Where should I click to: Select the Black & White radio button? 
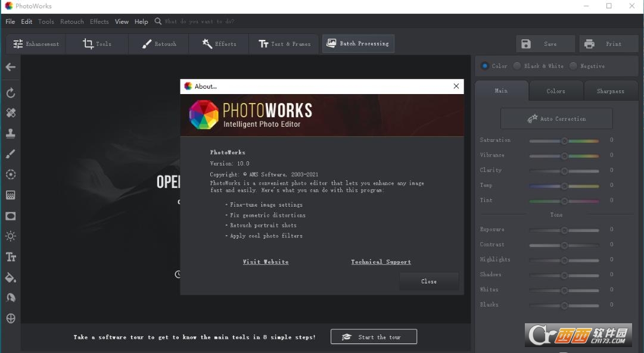(x=517, y=65)
